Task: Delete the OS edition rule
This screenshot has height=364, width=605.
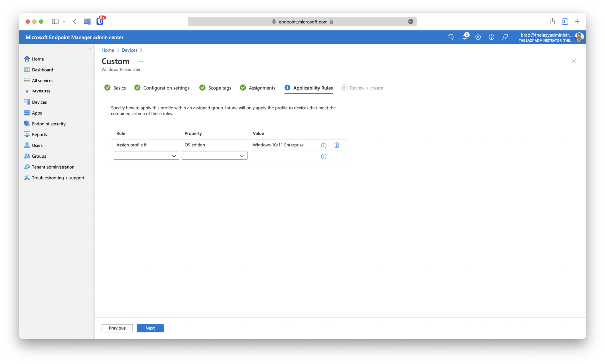Action: click(x=336, y=145)
